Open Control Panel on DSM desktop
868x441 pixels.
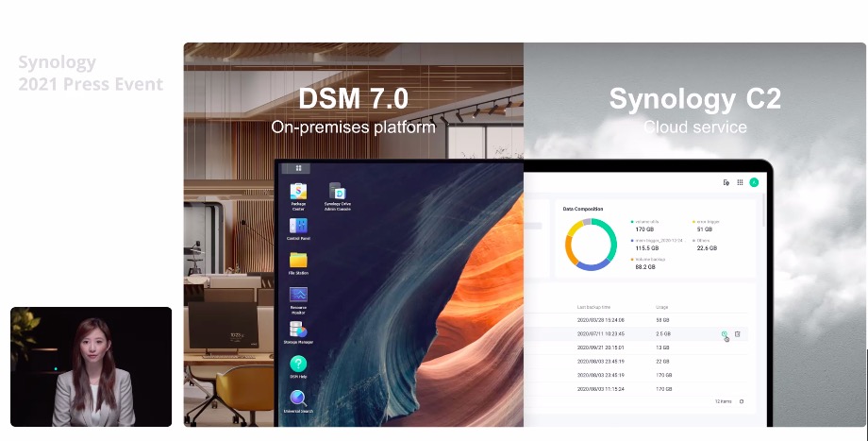pyautogui.click(x=298, y=227)
